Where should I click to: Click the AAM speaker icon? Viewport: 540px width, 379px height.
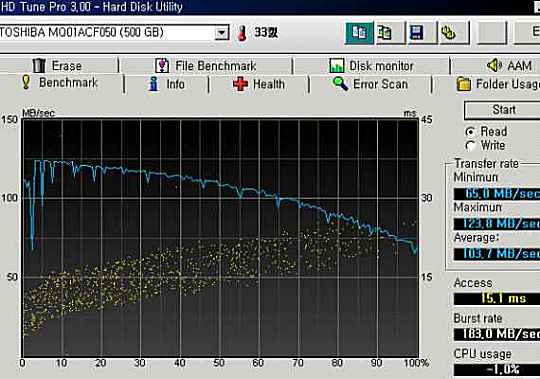tap(495, 65)
